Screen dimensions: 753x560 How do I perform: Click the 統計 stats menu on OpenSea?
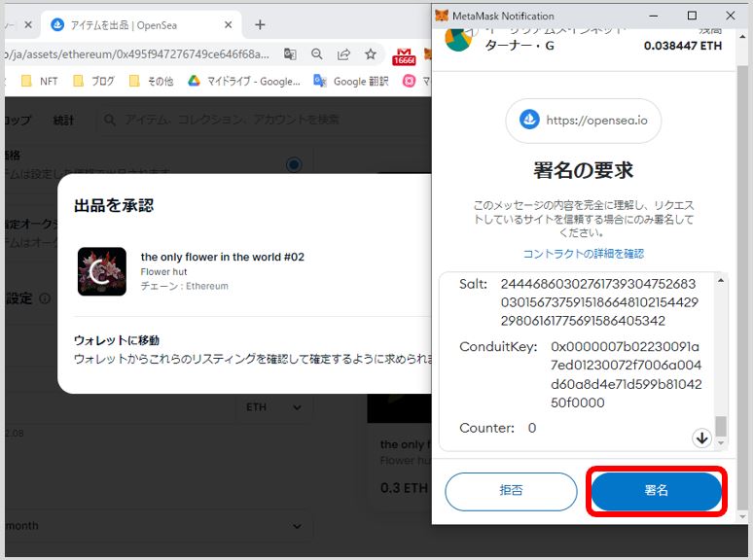pos(63,120)
